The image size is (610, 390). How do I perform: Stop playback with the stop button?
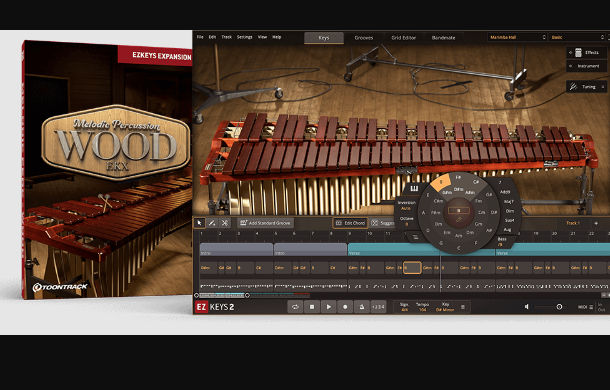coord(312,307)
